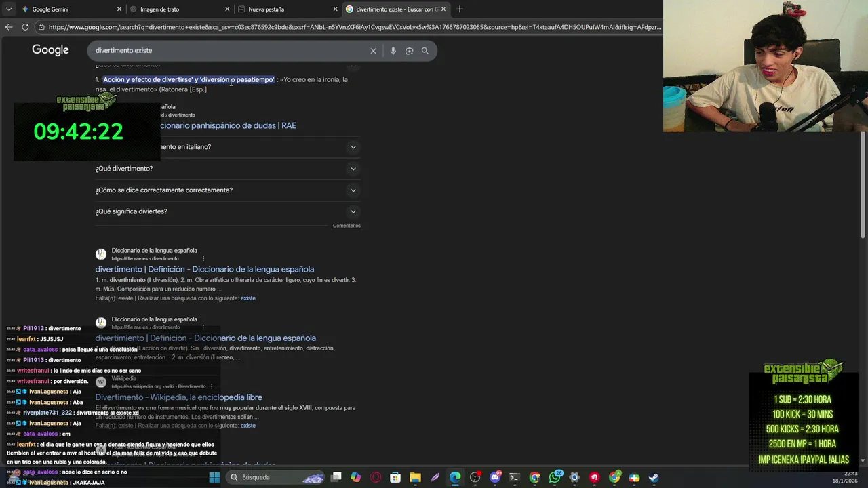
Task: Open the tab list dropdown arrow
Action: [7, 9]
